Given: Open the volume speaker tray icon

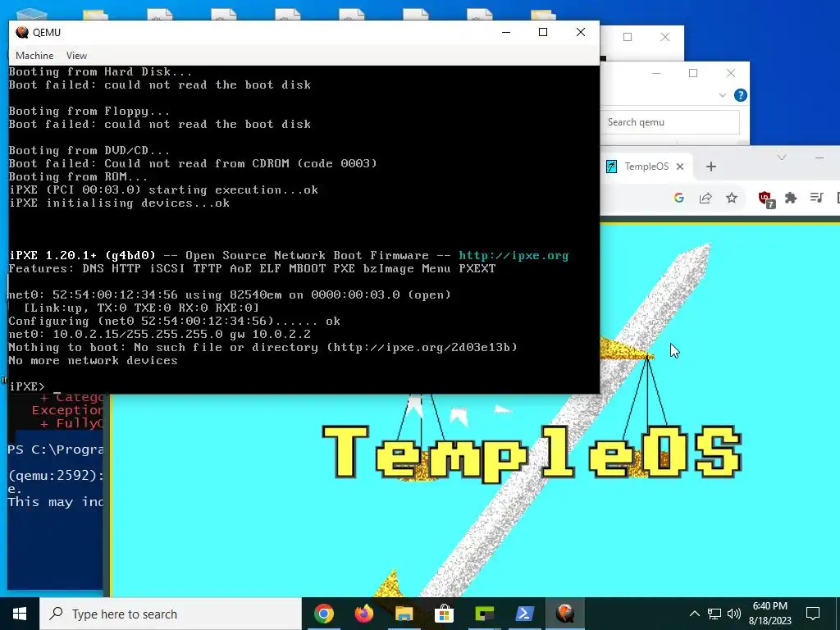Looking at the screenshot, I should [x=734, y=614].
